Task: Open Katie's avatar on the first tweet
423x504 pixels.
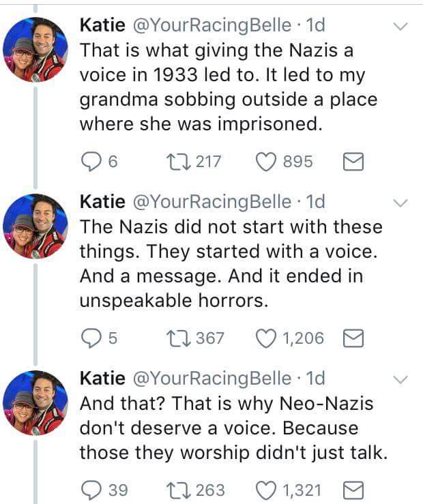Action: pyautogui.click(x=35, y=50)
